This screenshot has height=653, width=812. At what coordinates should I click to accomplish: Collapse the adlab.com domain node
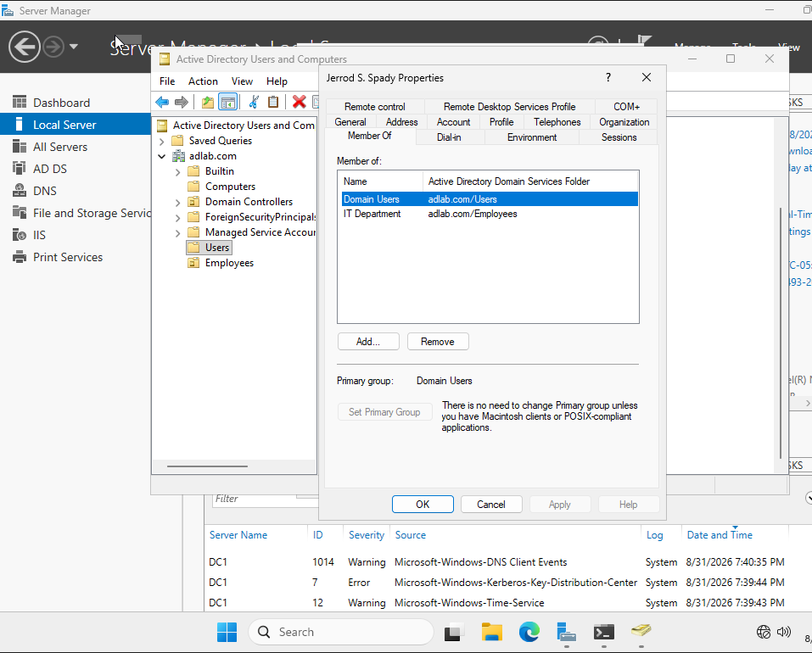tap(161, 156)
